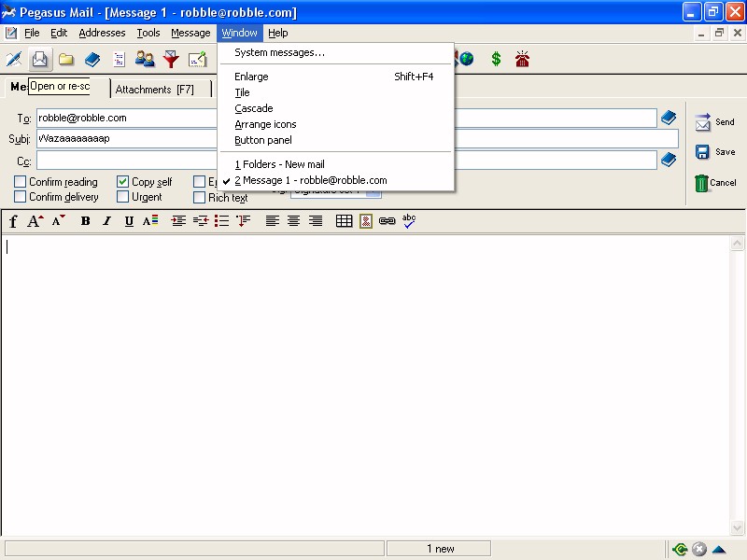Click the hanging indent icon with down arrow
This screenshot has width=747, height=560.
point(244,221)
